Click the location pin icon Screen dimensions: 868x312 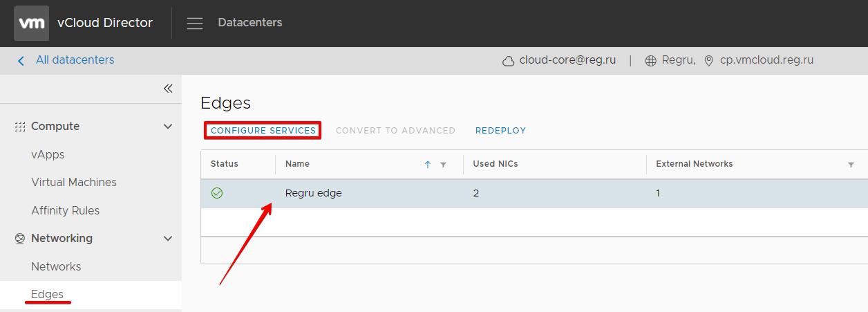708,61
